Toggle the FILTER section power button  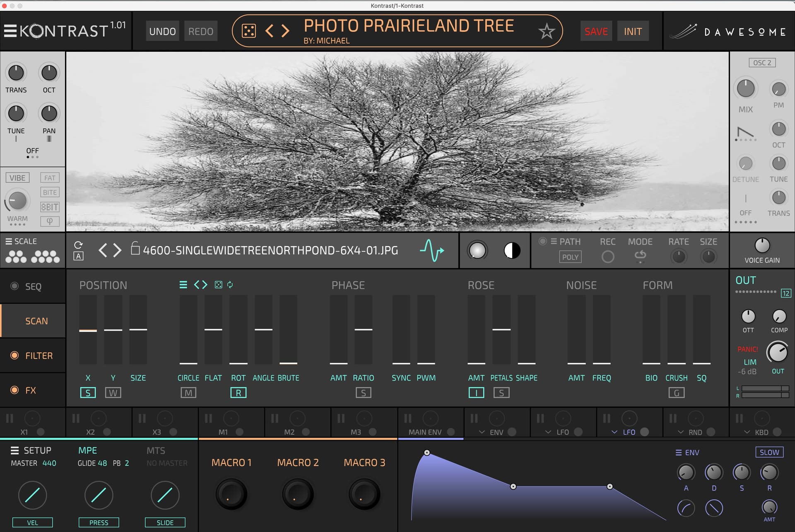pos(14,355)
